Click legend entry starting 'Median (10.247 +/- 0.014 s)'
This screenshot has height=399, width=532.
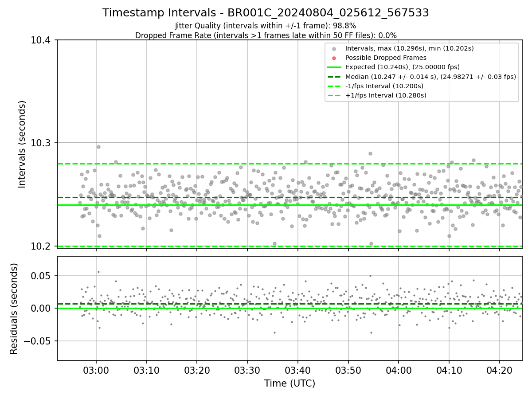pos(430,77)
